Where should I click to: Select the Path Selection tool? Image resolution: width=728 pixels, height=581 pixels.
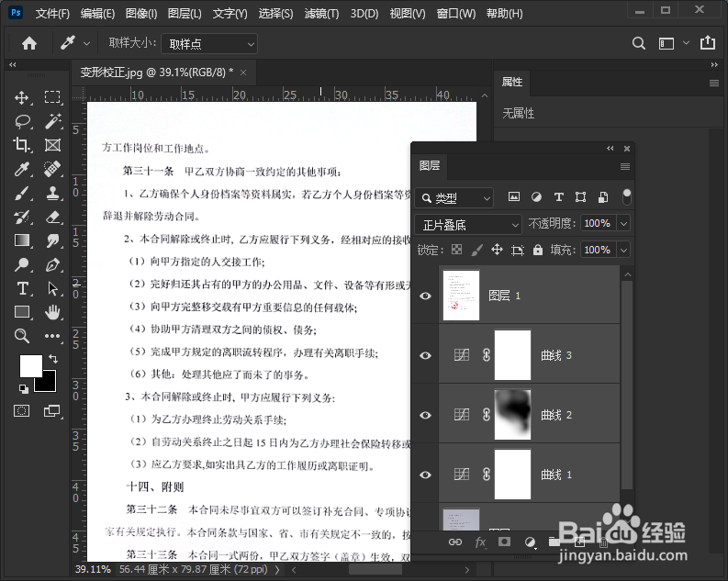(53, 288)
